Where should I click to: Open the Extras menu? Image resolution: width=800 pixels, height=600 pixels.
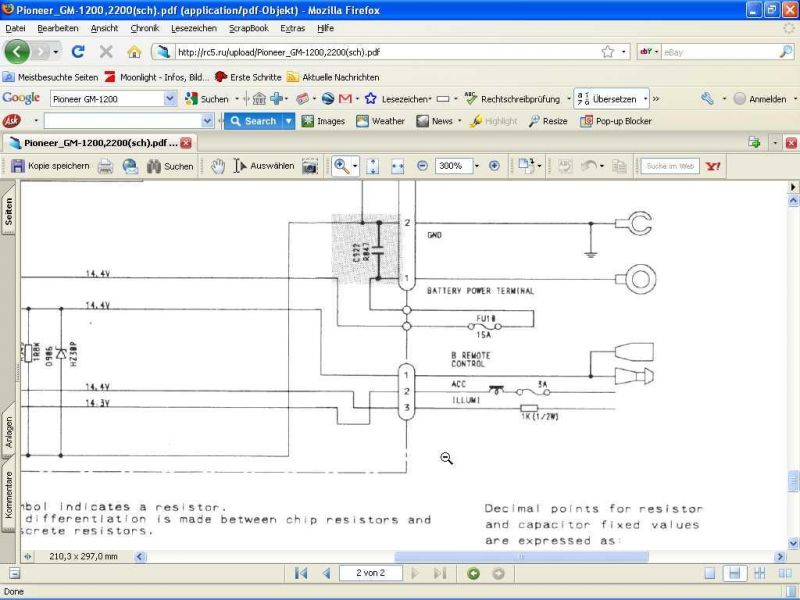[292, 28]
